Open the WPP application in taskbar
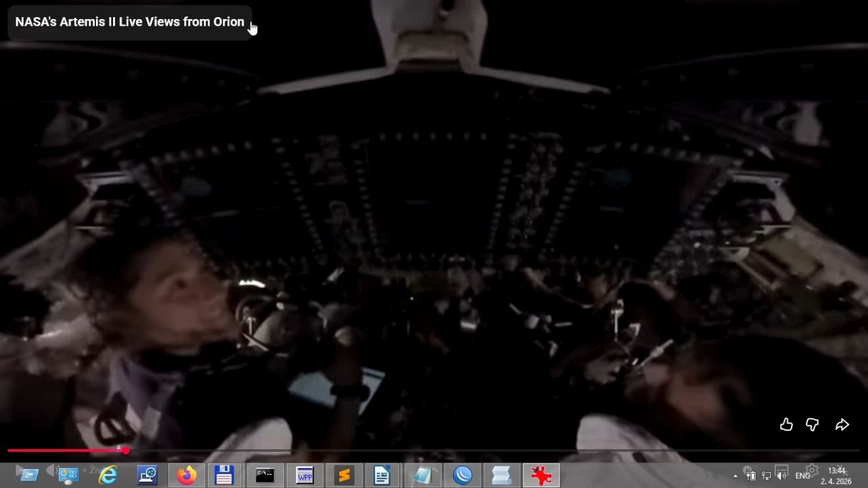Image resolution: width=868 pixels, height=488 pixels. [304, 475]
